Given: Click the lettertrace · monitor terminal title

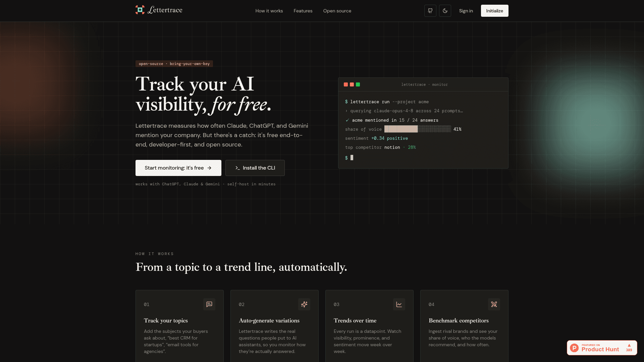Looking at the screenshot, I should coord(424,84).
